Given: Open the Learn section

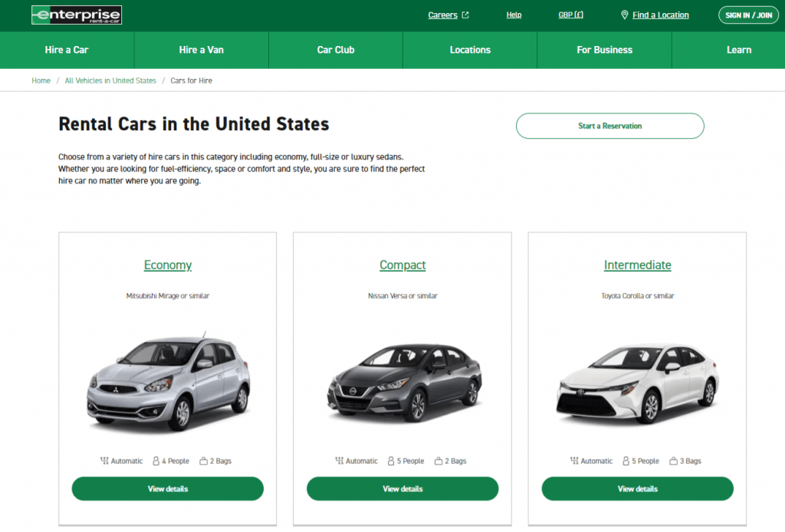Looking at the screenshot, I should click(738, 50).
